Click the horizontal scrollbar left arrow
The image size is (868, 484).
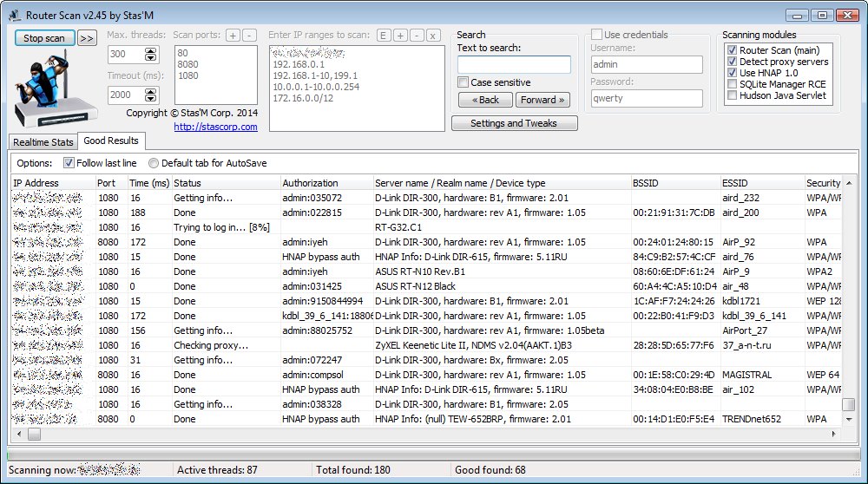19,435
